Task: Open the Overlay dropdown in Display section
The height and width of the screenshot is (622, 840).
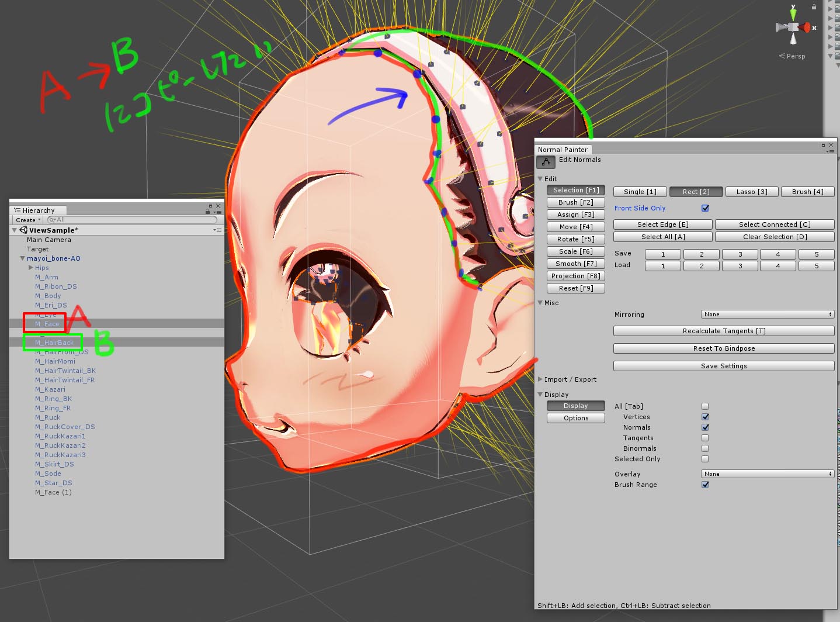Action: pos(767,474)
